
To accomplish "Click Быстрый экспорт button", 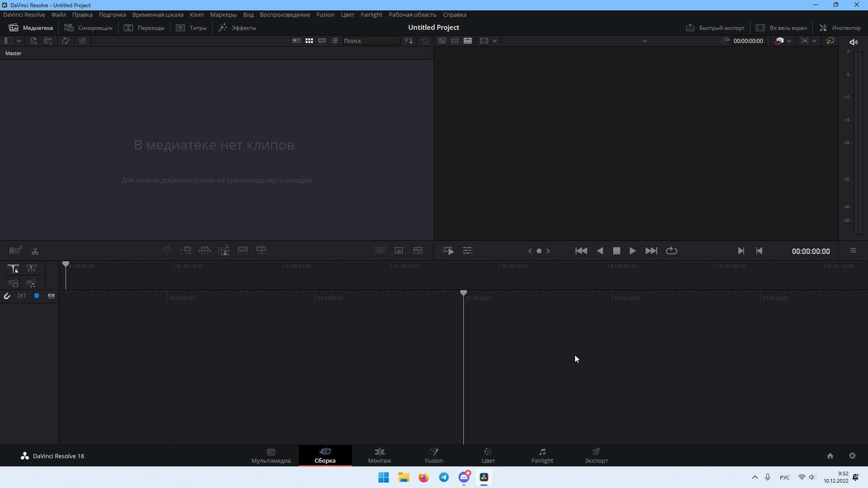I will (x=715, y=28).
